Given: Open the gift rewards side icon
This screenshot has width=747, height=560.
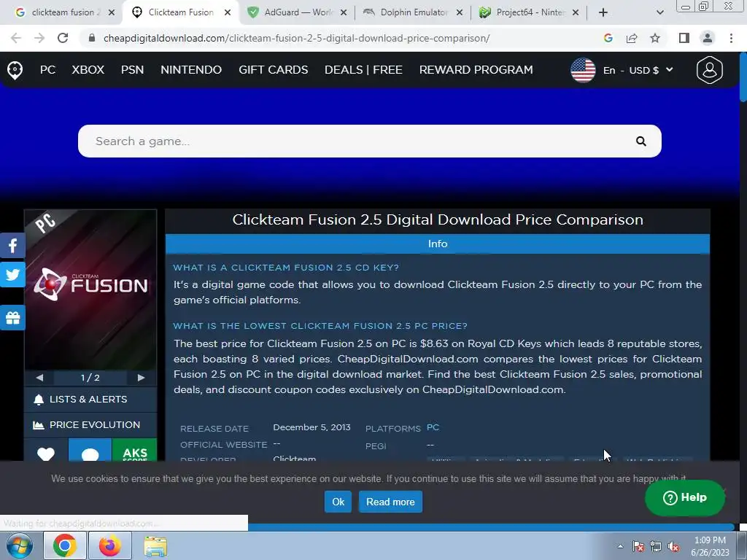Looking at the screenshot, I should (12, 318).
